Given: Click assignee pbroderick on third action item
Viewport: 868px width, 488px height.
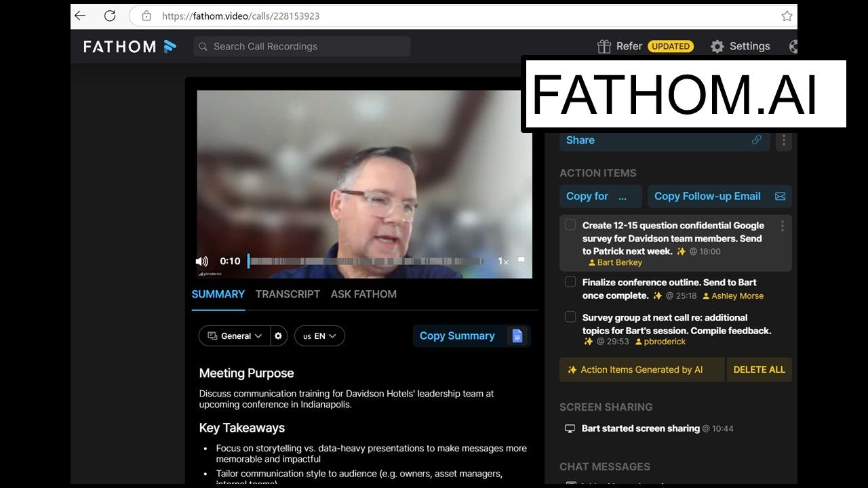Looking at the screenshot, I should click(x=660, y=342).
